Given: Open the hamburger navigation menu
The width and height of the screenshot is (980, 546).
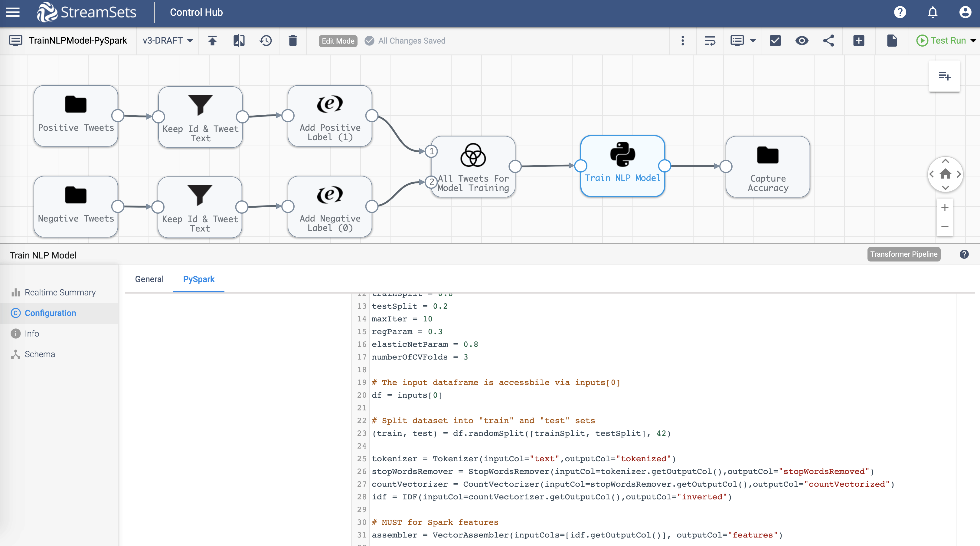Looking at the screenshot, I should click(12, 12).
